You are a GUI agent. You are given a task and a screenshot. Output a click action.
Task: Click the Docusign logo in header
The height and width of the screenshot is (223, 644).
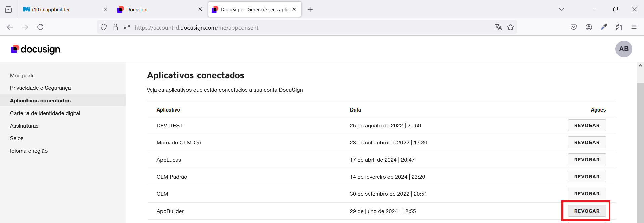pos(36,49)
